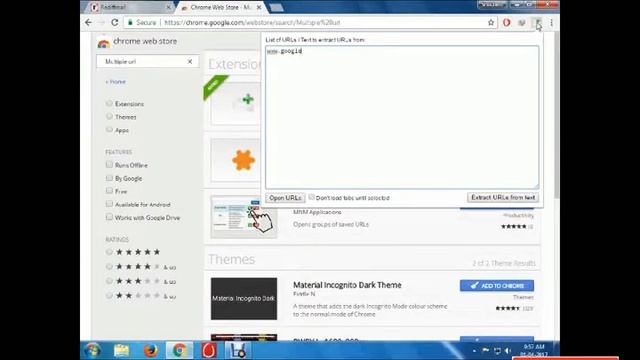Click the Open URLs button
The height and width of the screenshot is (360, 640).
tap(285, 198)
